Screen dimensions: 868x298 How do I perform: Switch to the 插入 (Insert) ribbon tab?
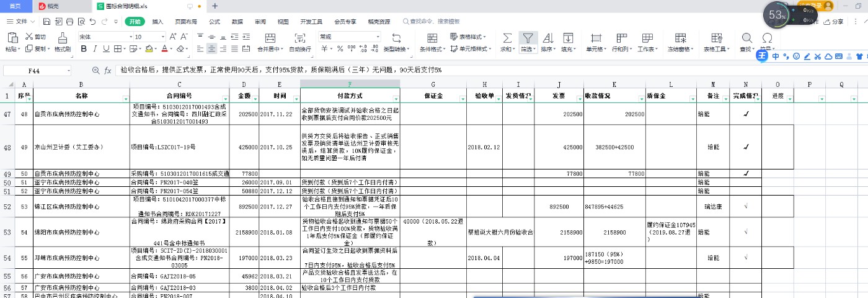coord(157,21)
